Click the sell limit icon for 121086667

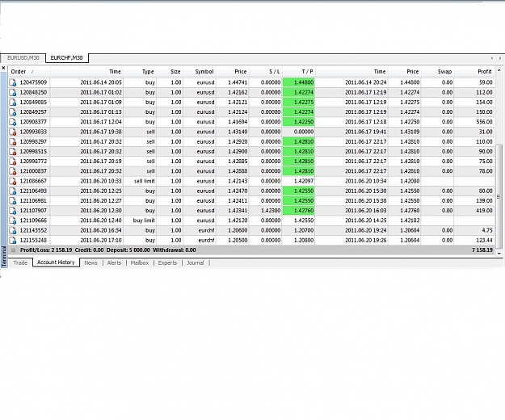(x=13, y=181)
